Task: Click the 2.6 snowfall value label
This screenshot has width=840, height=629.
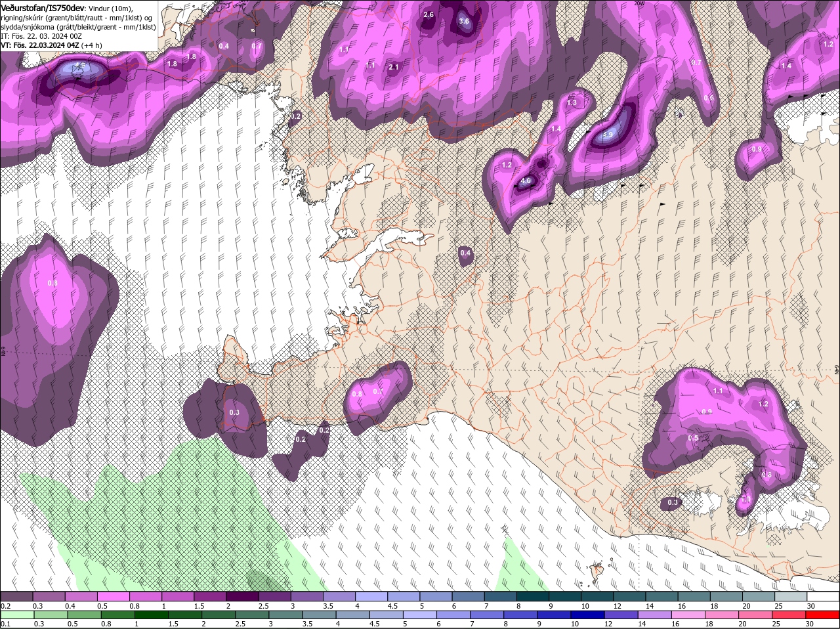Action: point(429,14)
